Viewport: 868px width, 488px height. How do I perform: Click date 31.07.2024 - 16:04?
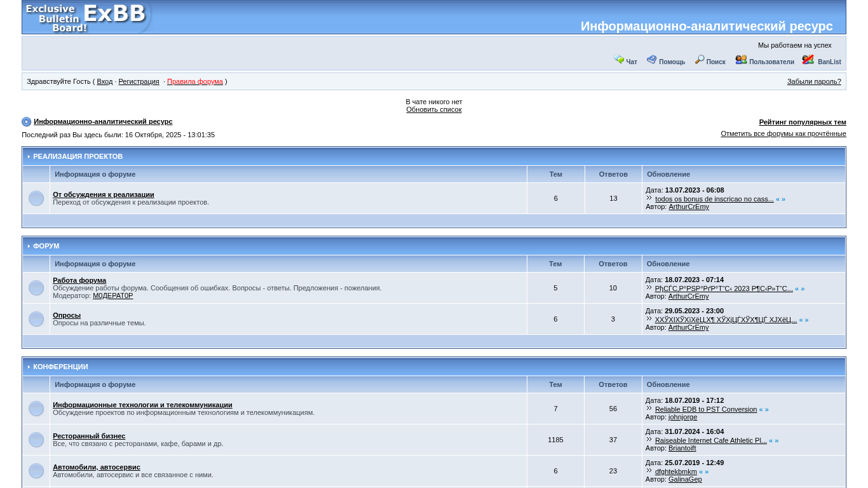(694, 431)
